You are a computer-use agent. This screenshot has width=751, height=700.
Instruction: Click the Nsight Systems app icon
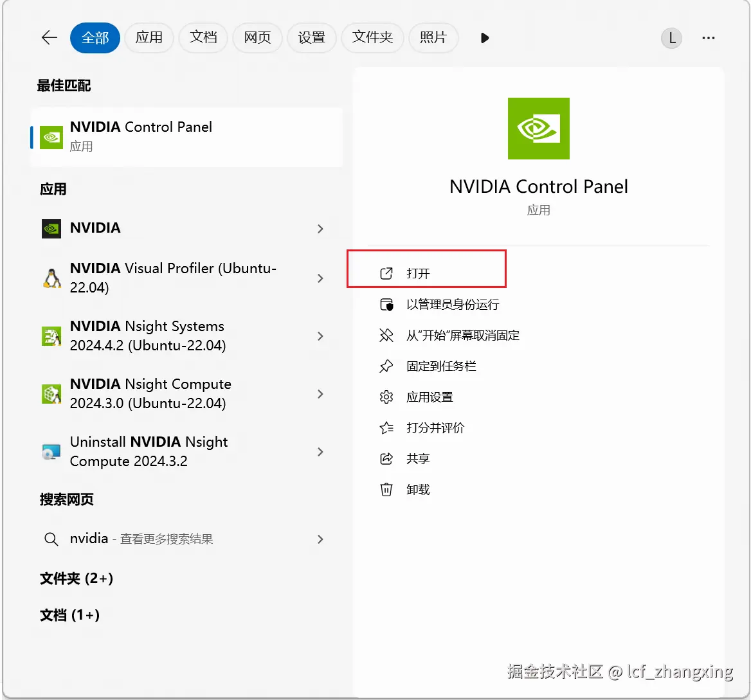[x=51, y=336]
